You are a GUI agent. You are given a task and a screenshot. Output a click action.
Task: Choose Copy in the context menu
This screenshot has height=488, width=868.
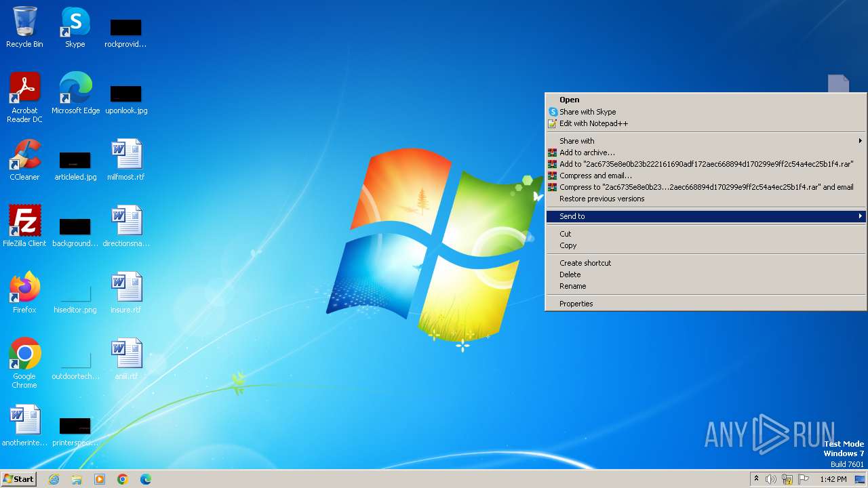point(706,245)
